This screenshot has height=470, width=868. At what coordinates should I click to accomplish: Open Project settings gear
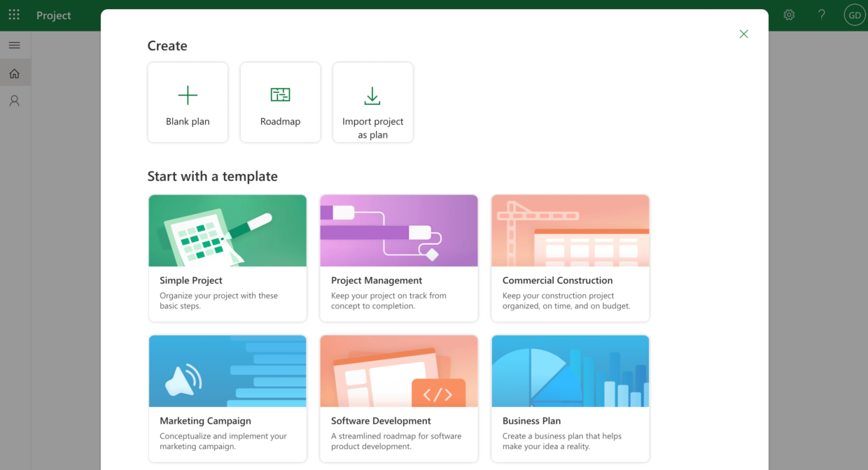pos(789,14)
